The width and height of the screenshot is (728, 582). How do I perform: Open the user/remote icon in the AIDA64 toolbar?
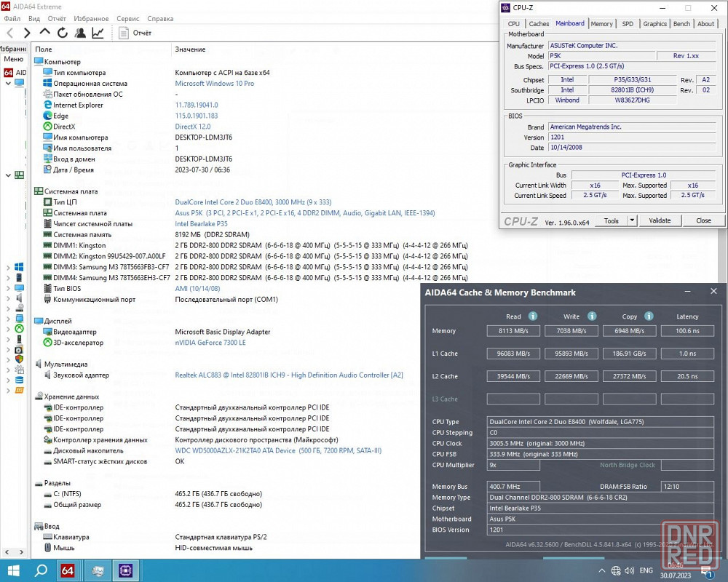(x=80, y=33)
